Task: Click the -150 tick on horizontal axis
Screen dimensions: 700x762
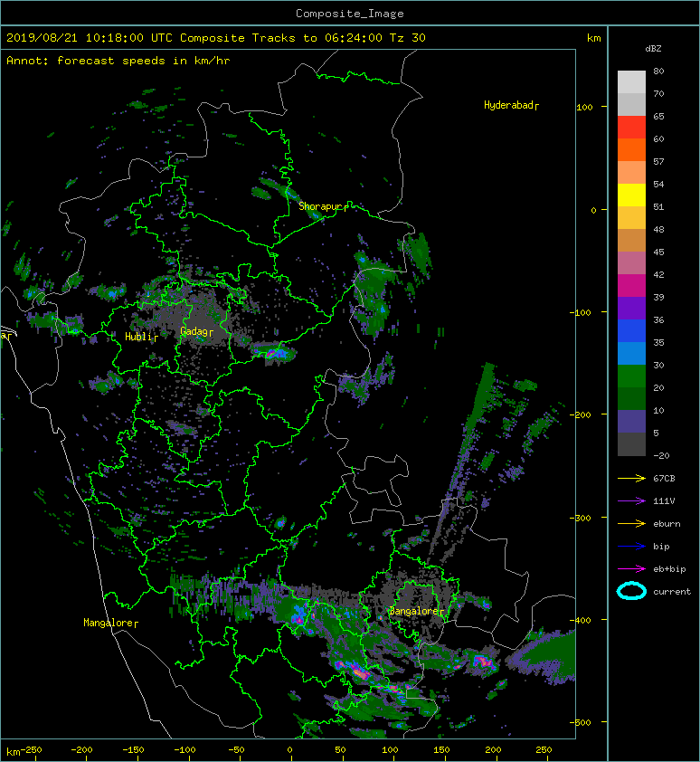Action: 133,750
